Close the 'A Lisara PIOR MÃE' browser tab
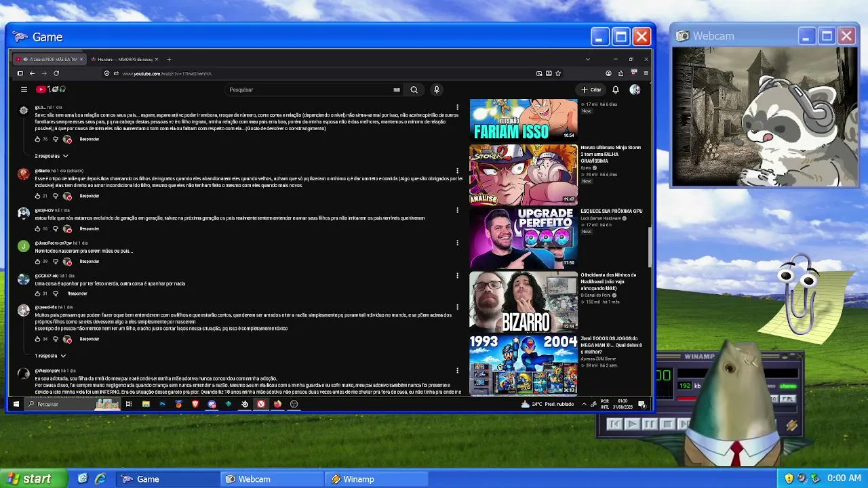The width and height of the screenshot is (868, 488). (x=81, y=59)
